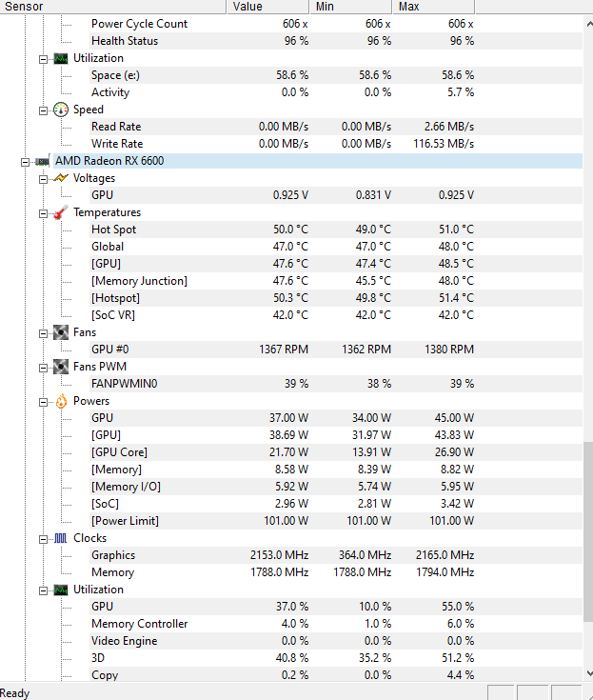593x700 pixels.
Task: Collapse the Temperatures section
Action: 43,213
